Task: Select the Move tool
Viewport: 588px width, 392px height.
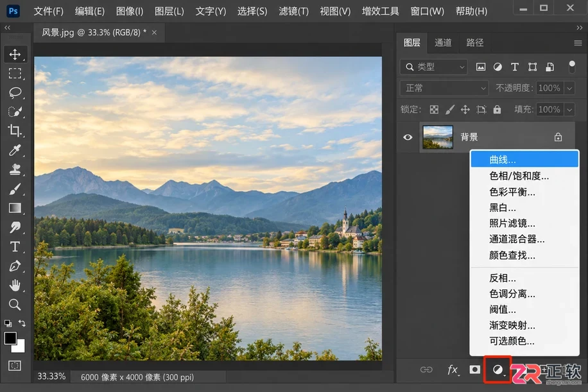Action: (x=15, y=55)
